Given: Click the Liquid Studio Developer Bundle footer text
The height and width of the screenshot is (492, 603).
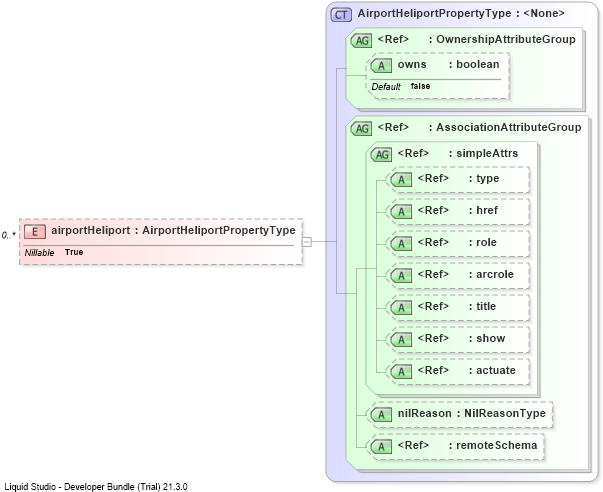Looking at the screenshot, I should [96, 487].
